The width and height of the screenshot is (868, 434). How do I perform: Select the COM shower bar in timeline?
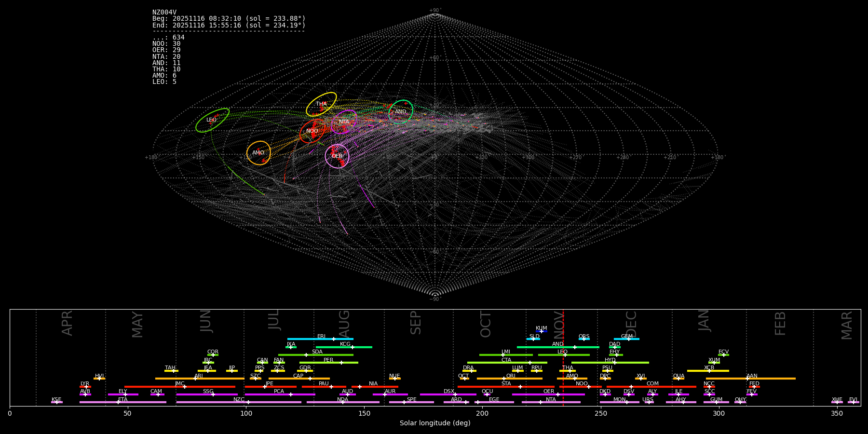652,386
